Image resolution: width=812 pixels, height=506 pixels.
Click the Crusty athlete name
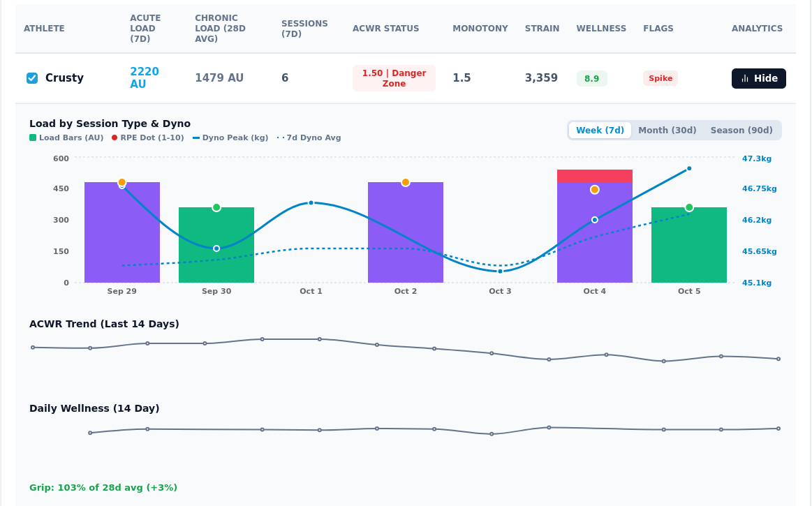point(64,78)
